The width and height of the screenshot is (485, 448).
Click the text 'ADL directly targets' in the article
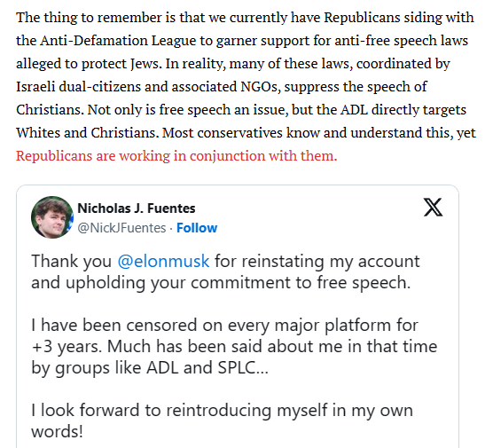403,110
